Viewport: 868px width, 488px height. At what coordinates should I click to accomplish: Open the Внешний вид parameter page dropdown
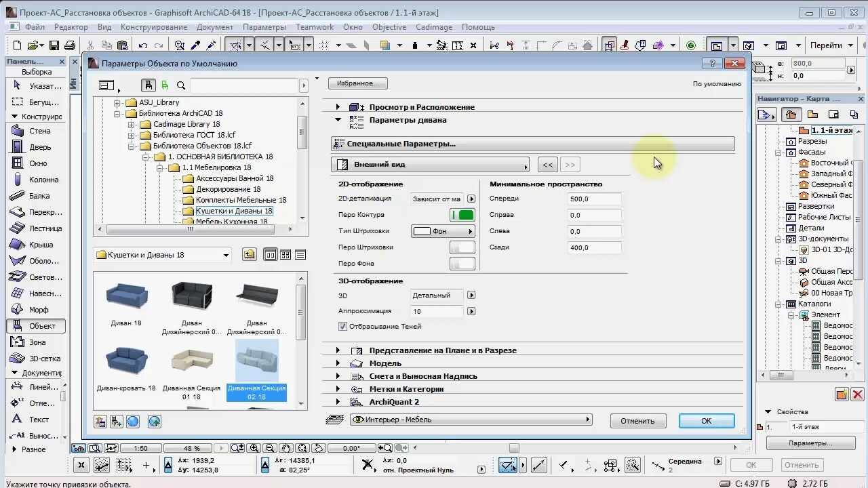click(x=431, y=165)
